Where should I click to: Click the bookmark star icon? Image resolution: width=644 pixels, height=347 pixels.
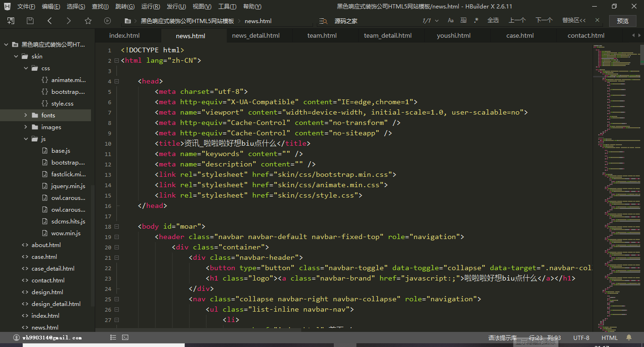(88, 21)
